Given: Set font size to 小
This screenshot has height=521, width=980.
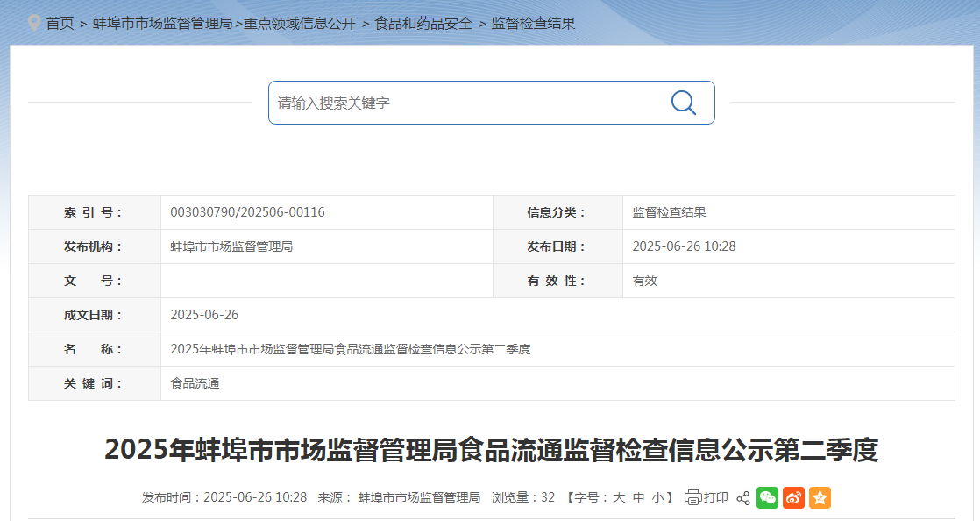Looking at the screenshot, I should pyautogui.click(x=658, y=498).
